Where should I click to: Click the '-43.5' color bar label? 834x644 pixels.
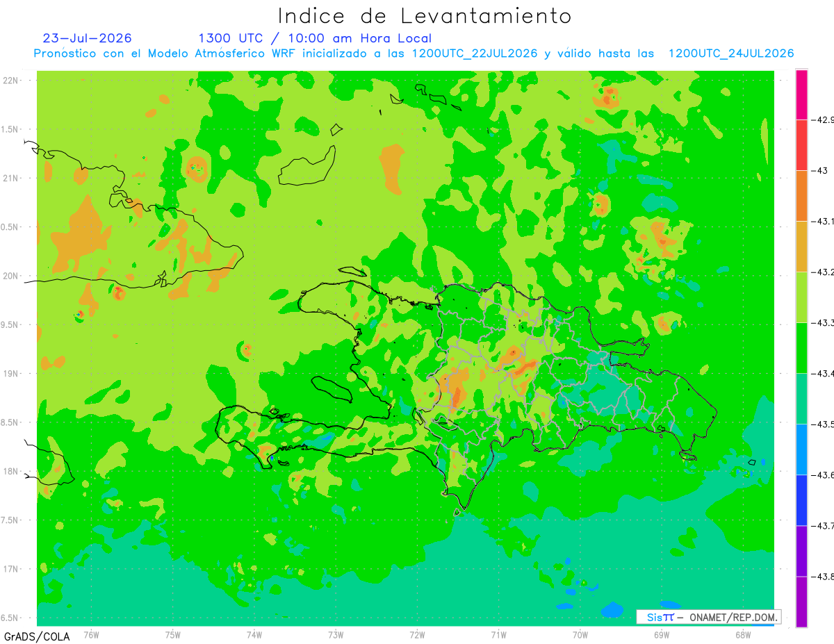pyautogui.click(x=823, y=424)
